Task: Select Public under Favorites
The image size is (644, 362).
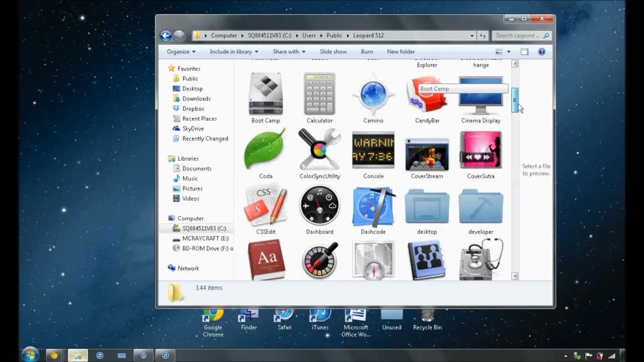Action: (x=190, y=78)
